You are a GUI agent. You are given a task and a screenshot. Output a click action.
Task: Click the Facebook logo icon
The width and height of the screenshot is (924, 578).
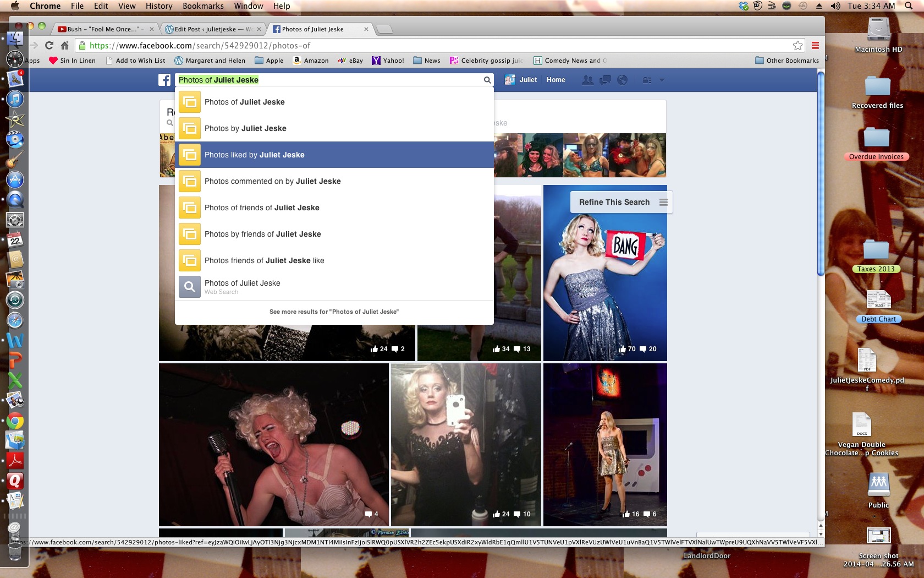coord(164,80)
